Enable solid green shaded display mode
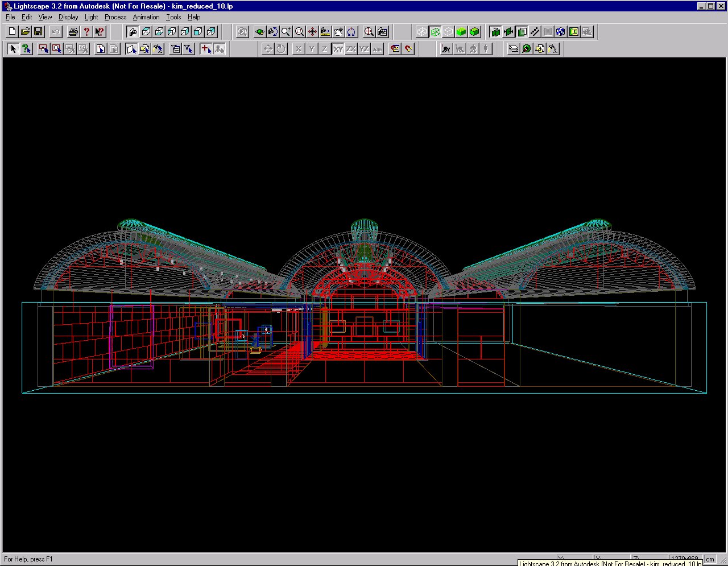728x566 pixels. [x=461, y=32]
